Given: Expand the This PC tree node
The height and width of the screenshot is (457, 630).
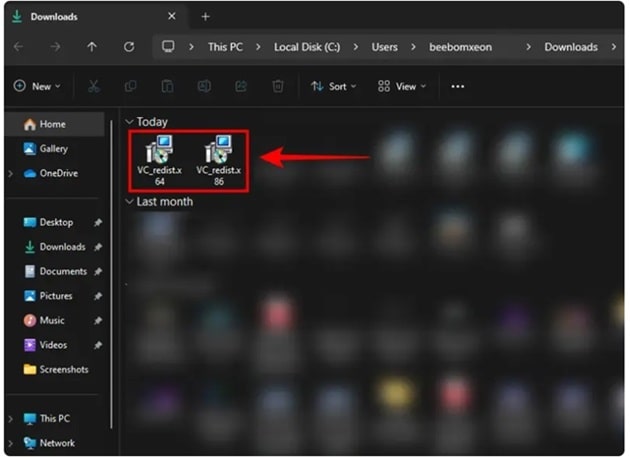Looking at the screenshot, I should (x=11, y=419).
